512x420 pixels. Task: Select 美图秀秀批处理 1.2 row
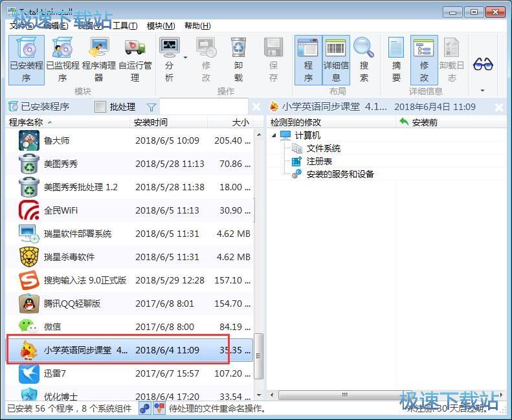pos(129,187)
